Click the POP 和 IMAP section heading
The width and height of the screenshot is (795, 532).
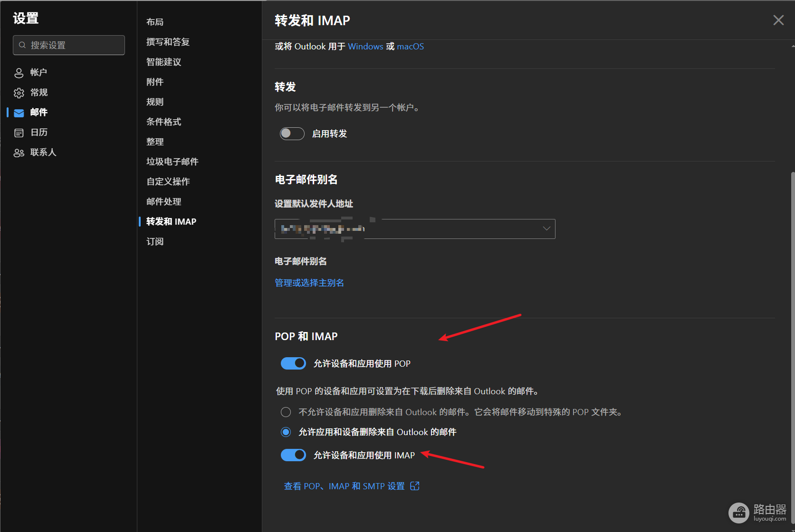306,336
